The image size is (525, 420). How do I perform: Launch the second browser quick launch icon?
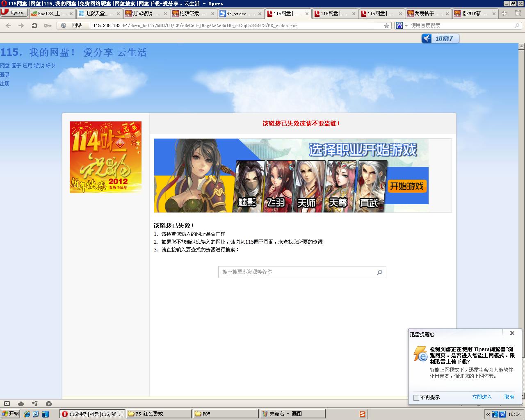36,414
